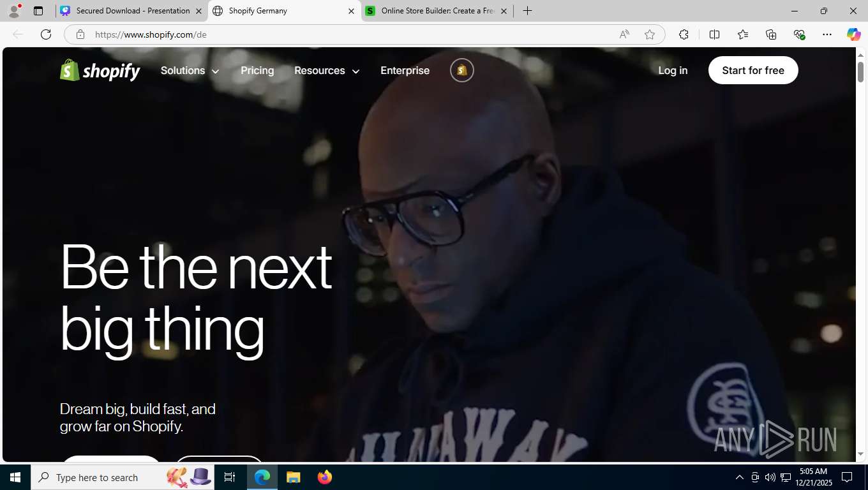The width and height of the screenshot is (868, 490).
Task: Click Microsoft Edge taskbar icon
Action: [x=262, y=477]
